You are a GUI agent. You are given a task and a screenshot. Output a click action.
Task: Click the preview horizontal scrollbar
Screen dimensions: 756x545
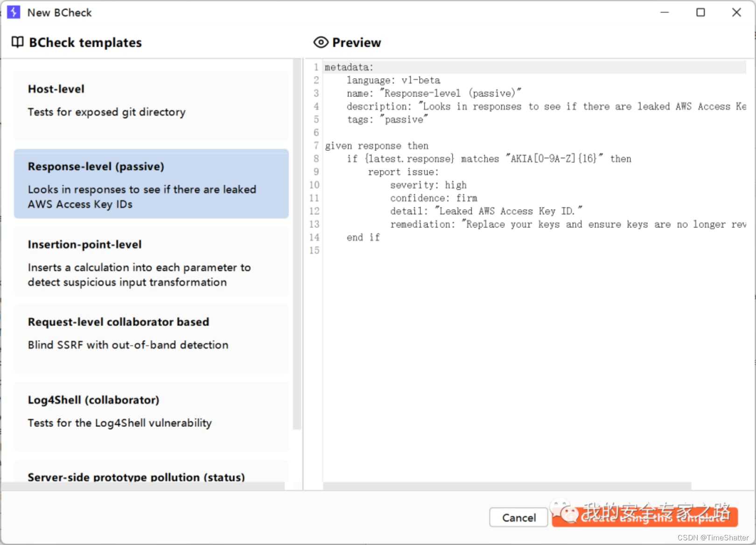(x=507, y=486)
